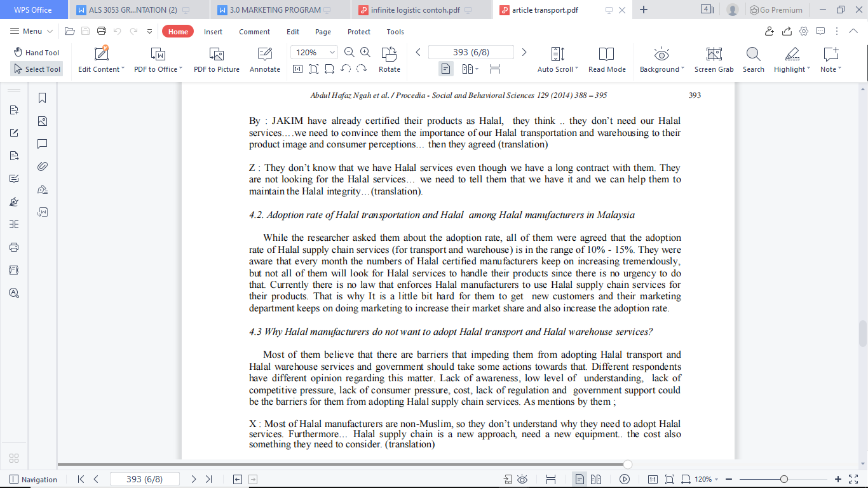The image size is (868, 488).
Task: Adjust the zoom slider handle
Action: 784,479
